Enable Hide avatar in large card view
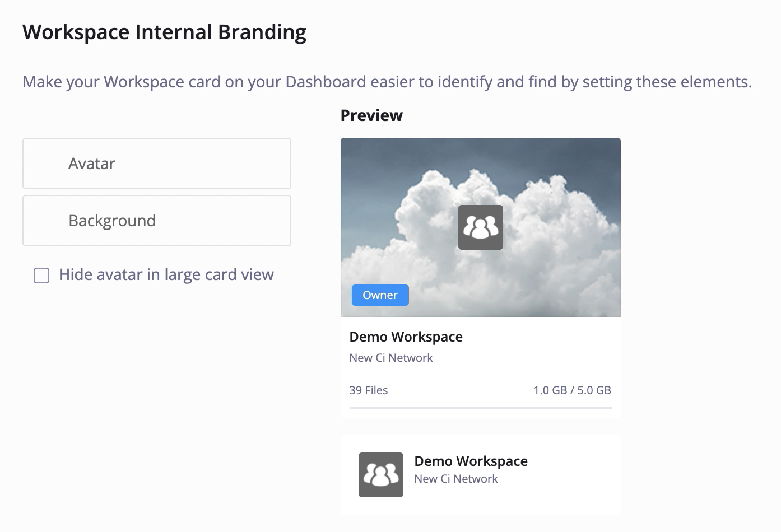 pyautogui.click(x=41, y=276)
